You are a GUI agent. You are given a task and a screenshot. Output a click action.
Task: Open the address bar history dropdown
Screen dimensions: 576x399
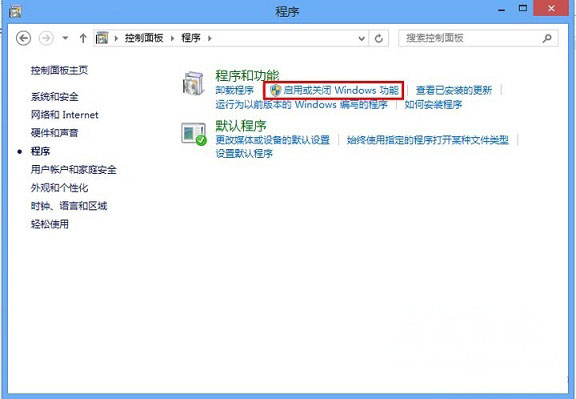(x=361, y=38)
